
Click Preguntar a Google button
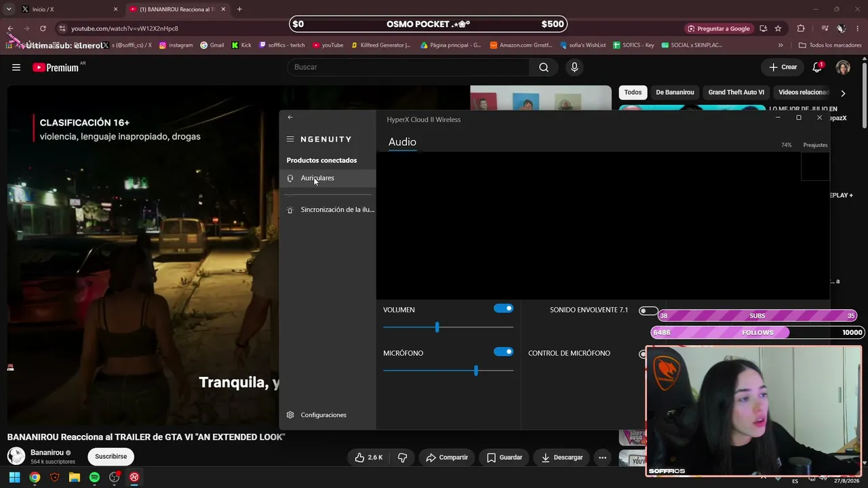pyautogui.click(x=719, y=28)
